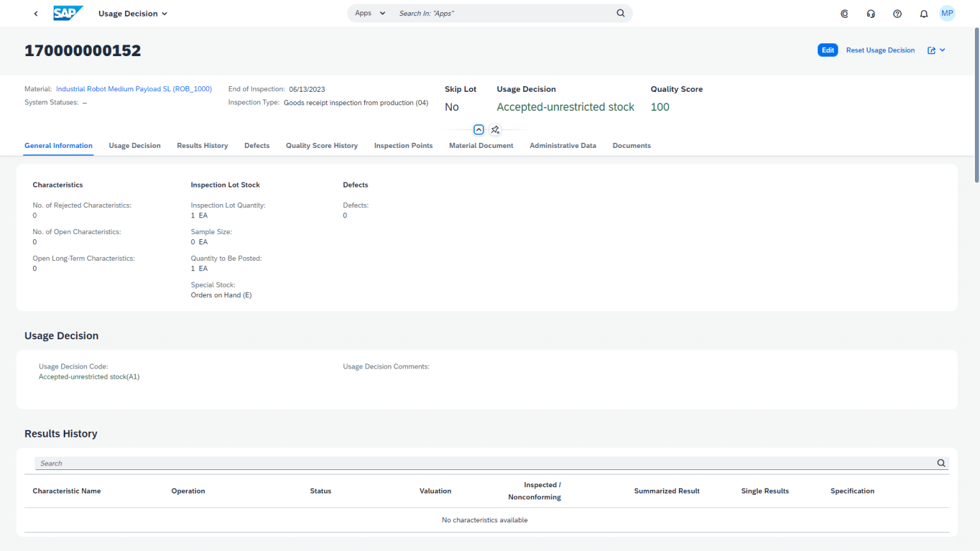Open the Industrial Robot Medium Payload SL link
Screen dimensions: 980x551
coord(133,89)
